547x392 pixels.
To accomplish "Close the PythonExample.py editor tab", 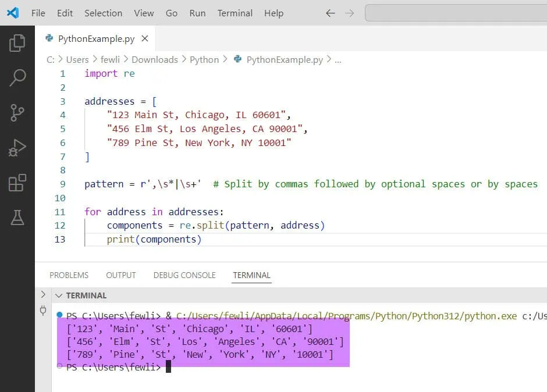I will point(145,38).
